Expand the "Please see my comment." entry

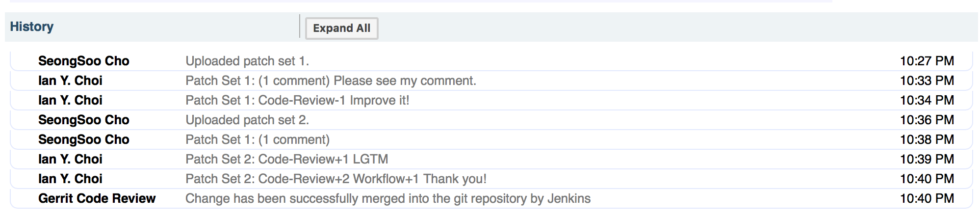click(330, 81)
